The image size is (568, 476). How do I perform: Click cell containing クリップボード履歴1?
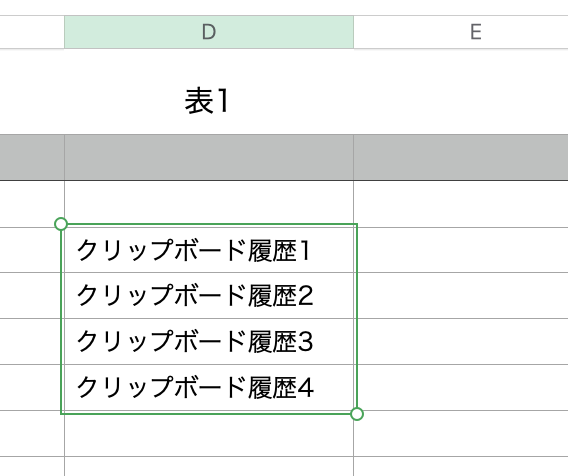tap(209, 250)
